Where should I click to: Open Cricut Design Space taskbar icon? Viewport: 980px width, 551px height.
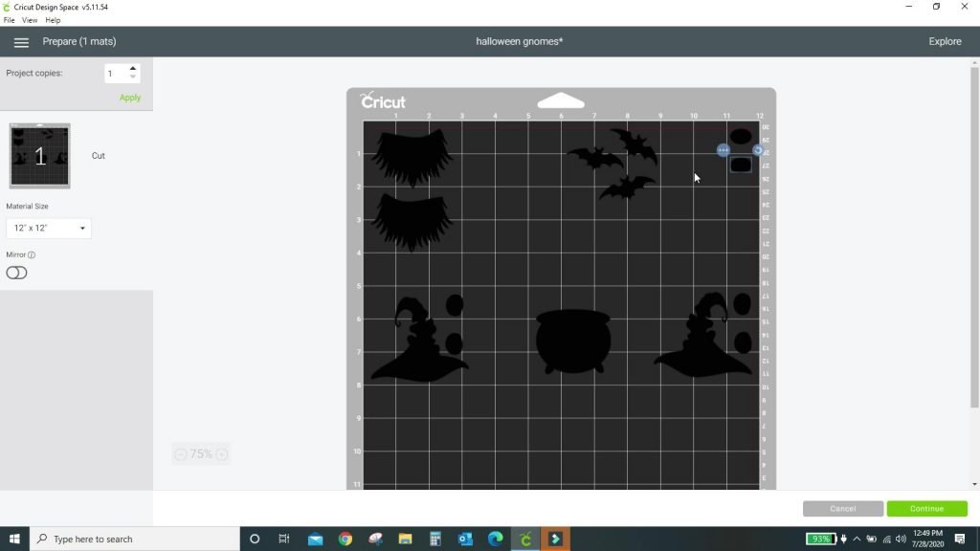click(525, 539)
